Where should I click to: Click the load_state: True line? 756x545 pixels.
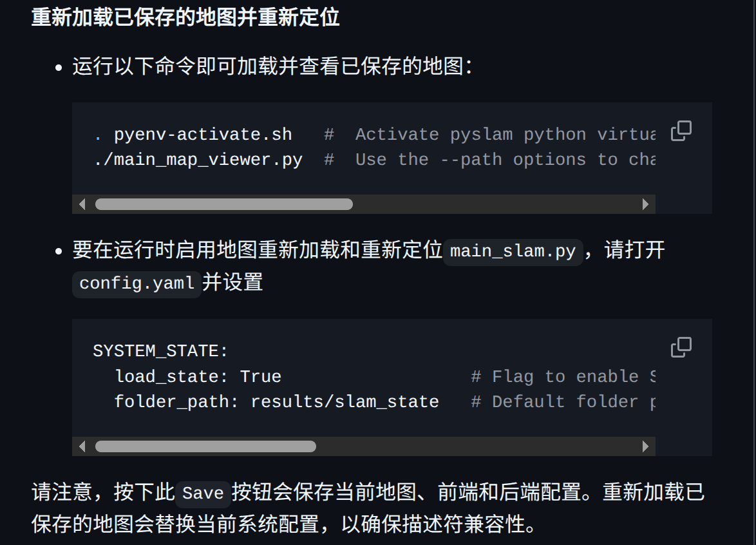pyautogui.click(x=198, y=376)
